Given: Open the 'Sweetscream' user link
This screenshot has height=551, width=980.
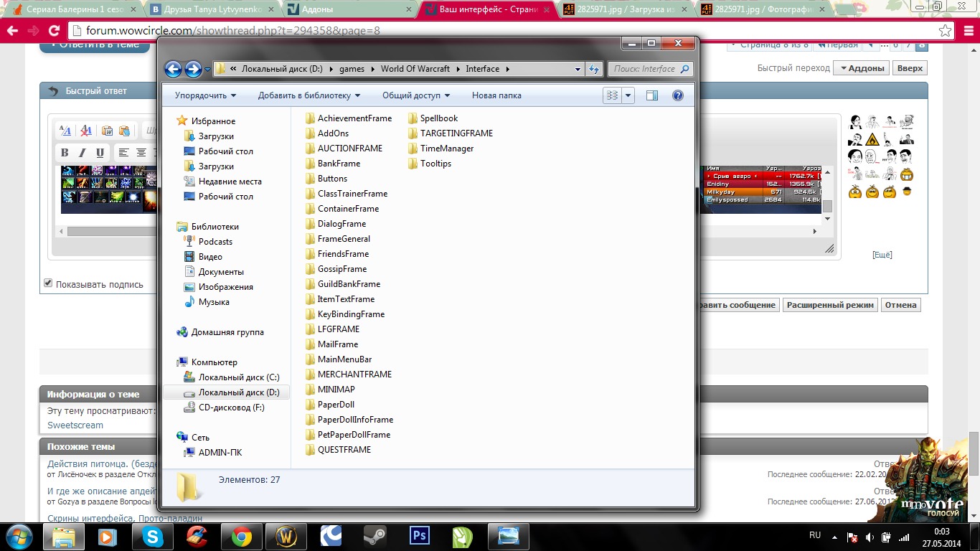Looking at the screenshot, I should coord(75,425).
